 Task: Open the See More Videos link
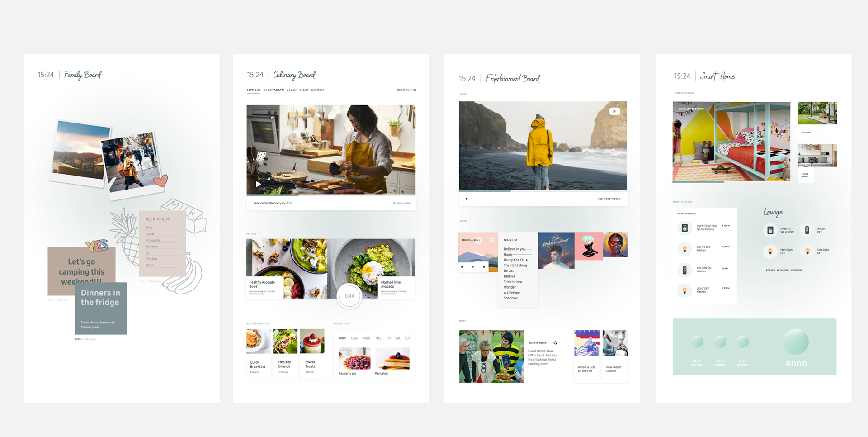pos(609,199)
